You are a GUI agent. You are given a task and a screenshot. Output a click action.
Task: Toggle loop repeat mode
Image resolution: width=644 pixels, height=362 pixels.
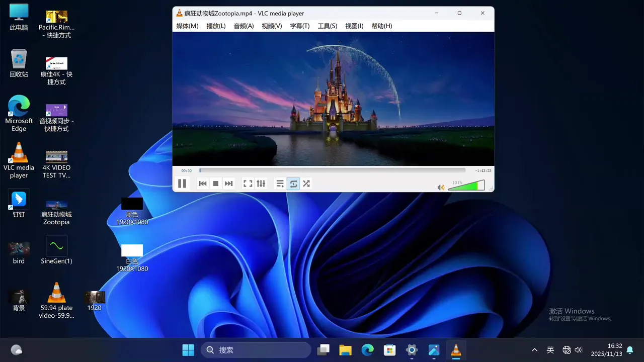[293, 184]
